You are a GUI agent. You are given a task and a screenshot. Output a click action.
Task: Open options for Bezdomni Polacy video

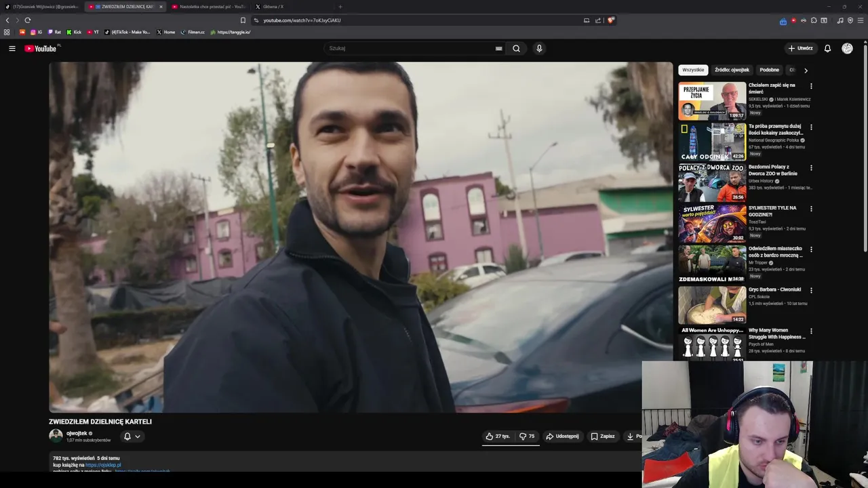[x=811, y=167]
